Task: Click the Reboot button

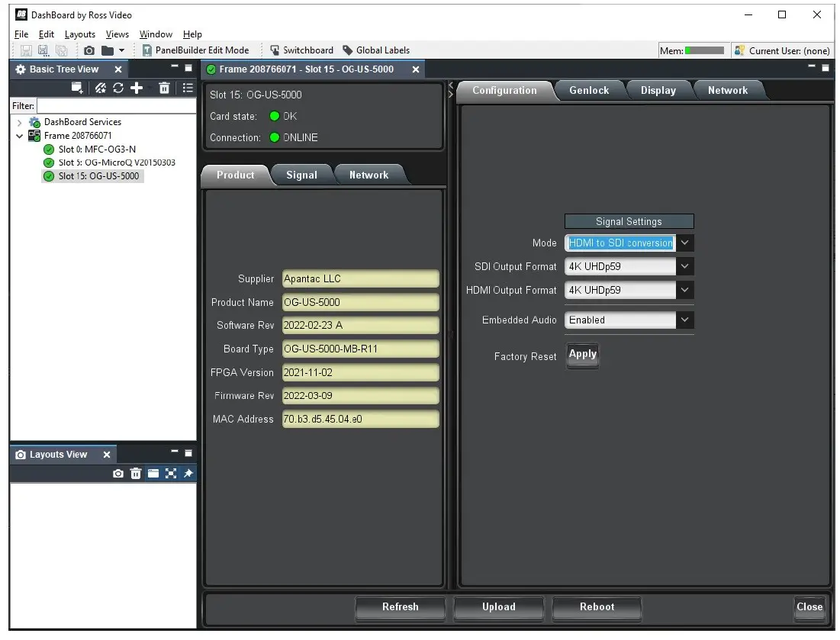Action: click(x=597, y=607)
